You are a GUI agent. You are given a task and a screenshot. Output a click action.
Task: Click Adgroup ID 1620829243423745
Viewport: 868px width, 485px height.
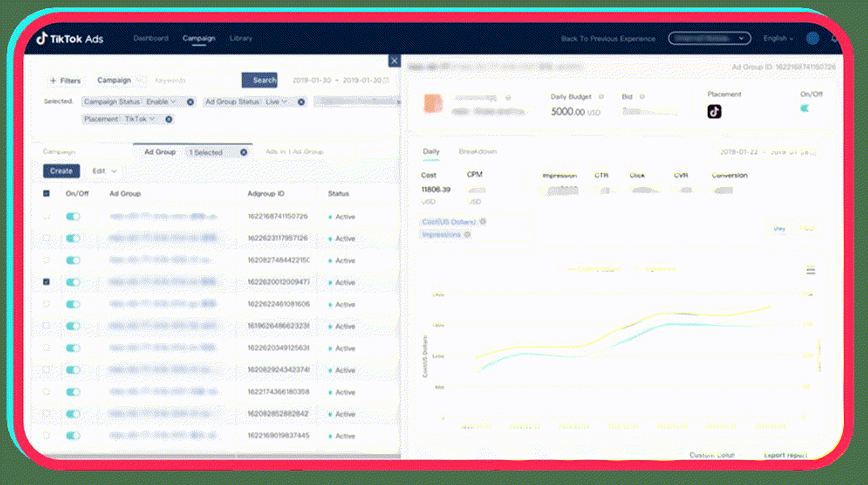[278, 370]
